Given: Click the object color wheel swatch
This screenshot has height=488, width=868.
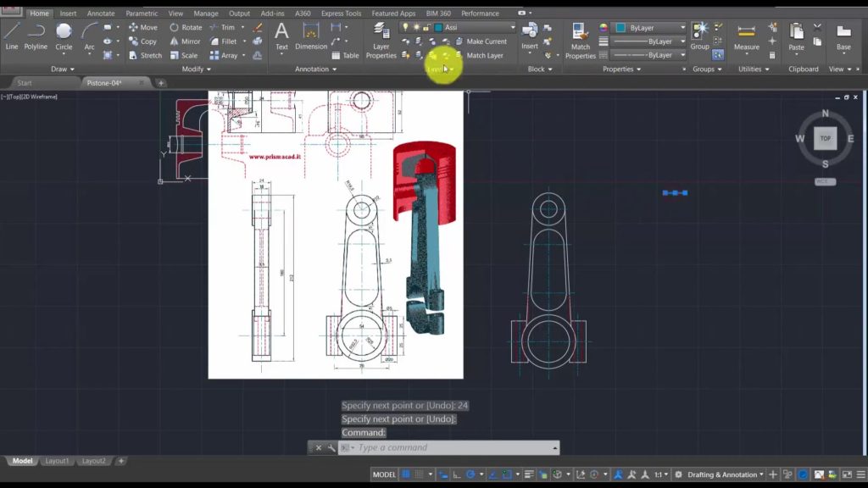Looking at the screenshot, I should click(x=604, y=27).
